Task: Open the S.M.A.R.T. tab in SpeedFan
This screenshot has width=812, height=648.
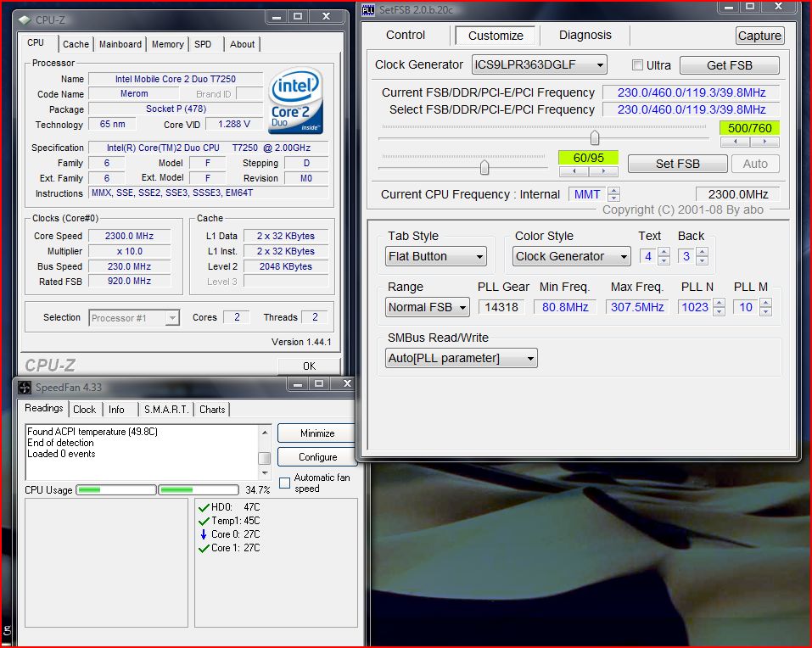Action: 165,410
